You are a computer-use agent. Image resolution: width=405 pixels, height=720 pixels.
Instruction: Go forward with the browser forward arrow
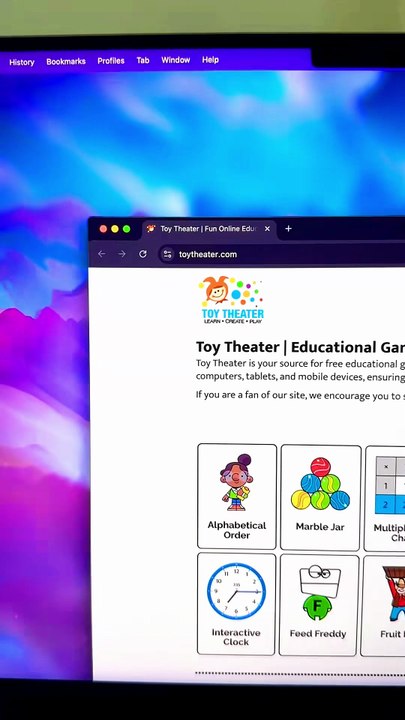[122, 254]
